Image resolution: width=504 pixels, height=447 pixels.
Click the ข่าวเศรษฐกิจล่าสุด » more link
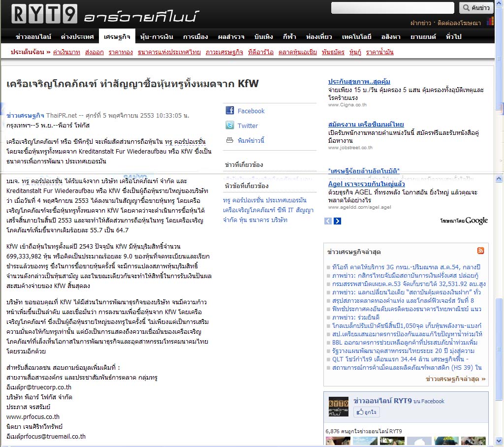pyautogui.click(x=455, y=379)
